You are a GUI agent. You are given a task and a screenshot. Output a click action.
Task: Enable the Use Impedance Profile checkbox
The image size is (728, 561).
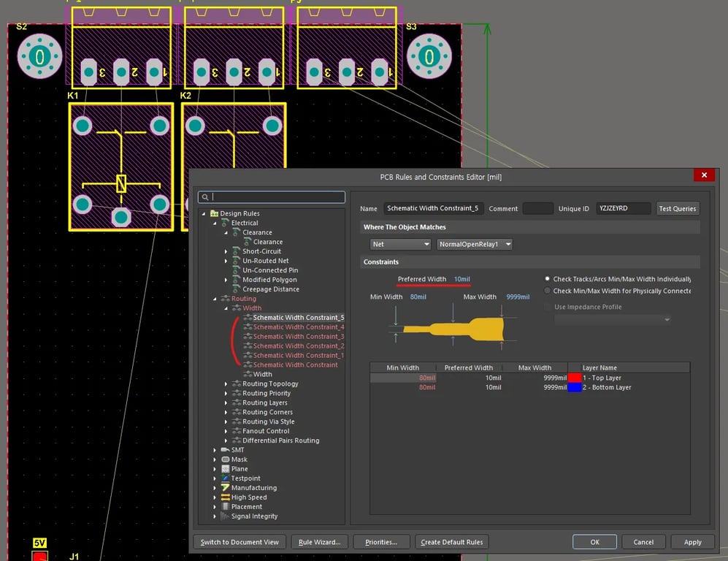click(x=548, y=307)
